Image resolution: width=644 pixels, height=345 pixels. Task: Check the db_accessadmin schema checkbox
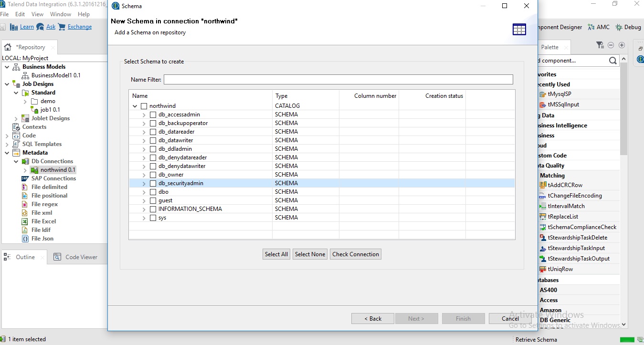tap(153, 115)
